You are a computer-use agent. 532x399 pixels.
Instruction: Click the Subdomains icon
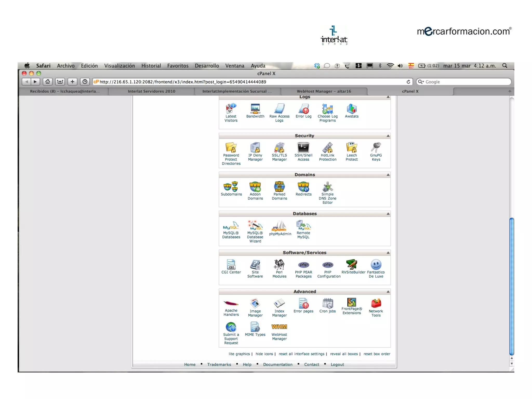[x=231, y=187]
